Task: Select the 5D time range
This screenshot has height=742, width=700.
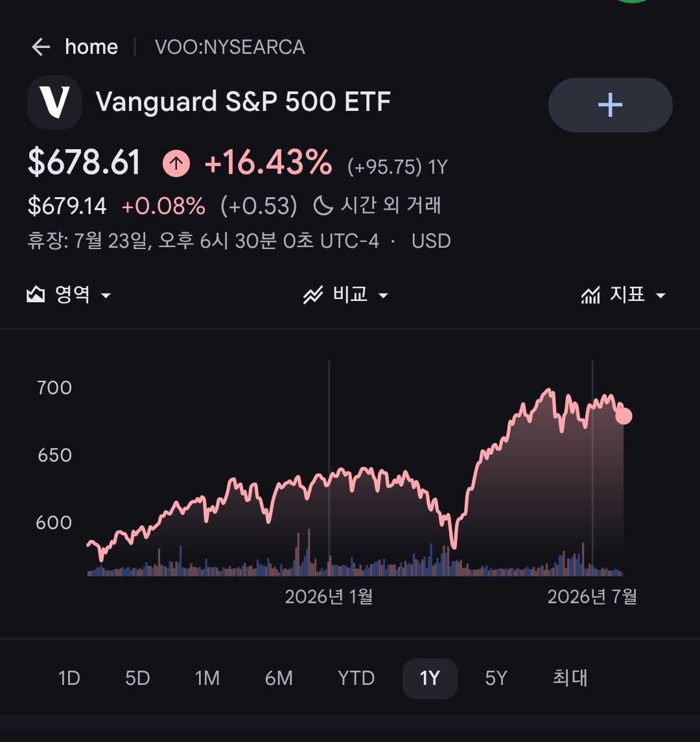Action: (137, 678)
